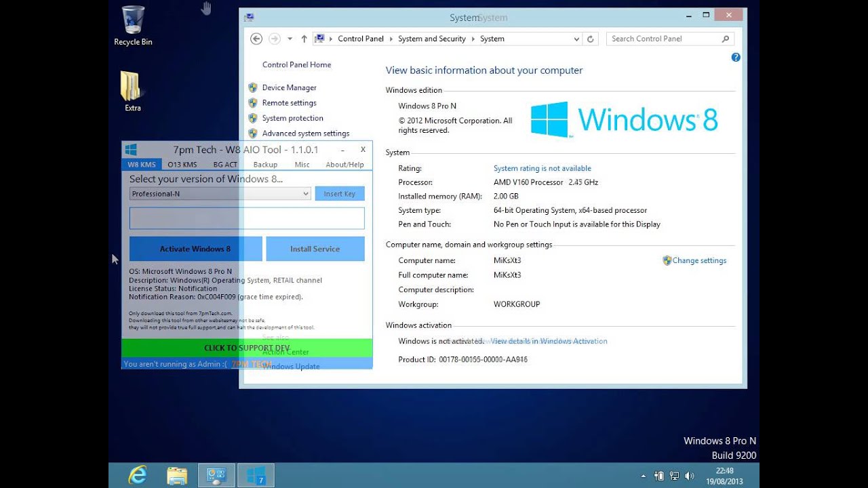Screen dimensions: 868x488
Task: Refresh the System page
Action: [590, 39]
